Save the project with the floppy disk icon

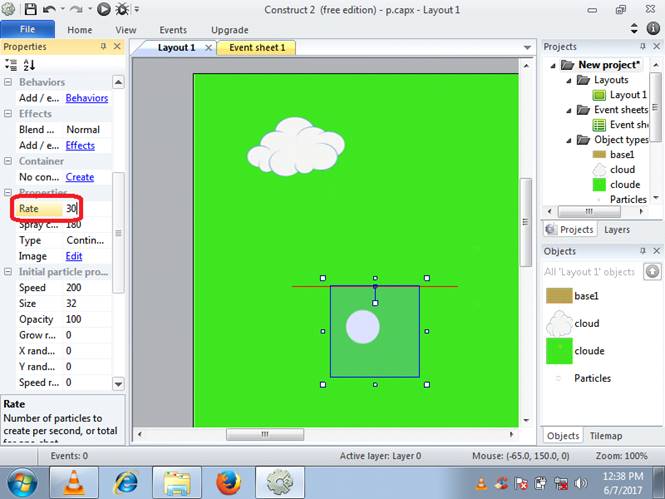[x=31, y=9]
